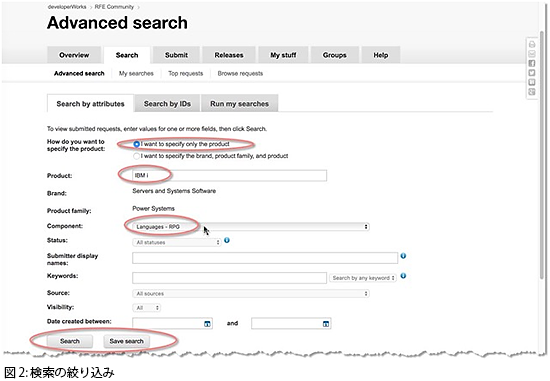This screenshot has height=381, width=550.
Task: Switch to Run my searches tab
Action: (240, 104)
